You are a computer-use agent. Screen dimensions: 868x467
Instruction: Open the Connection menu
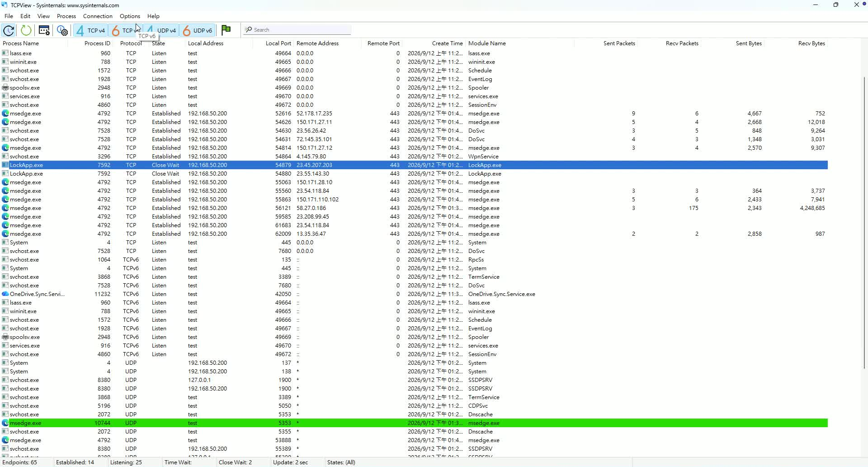tap(98, 16)
